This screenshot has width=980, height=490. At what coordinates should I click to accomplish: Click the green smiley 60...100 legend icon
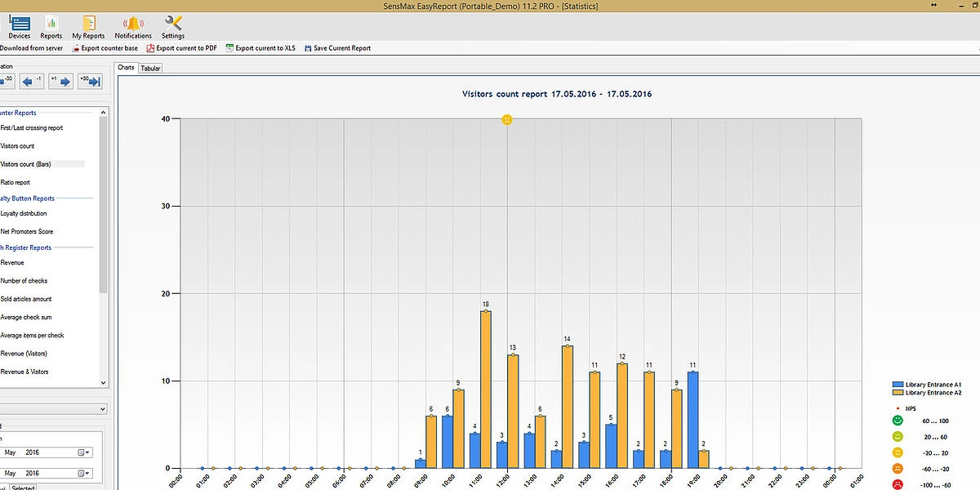coord(898,420)
